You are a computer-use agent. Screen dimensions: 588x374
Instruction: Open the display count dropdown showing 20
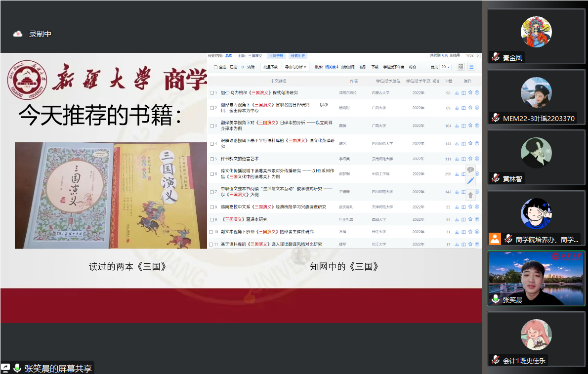pos(445,67)
